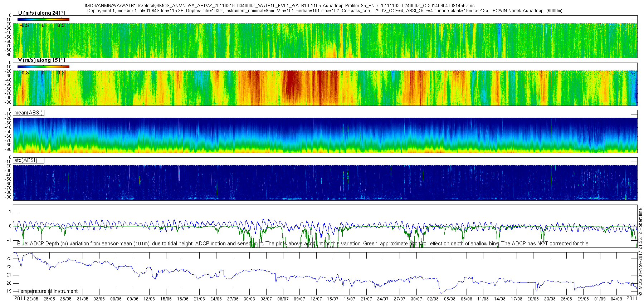
Task: Click the 22 tick on the temperature axis
Action: (9, 267)
